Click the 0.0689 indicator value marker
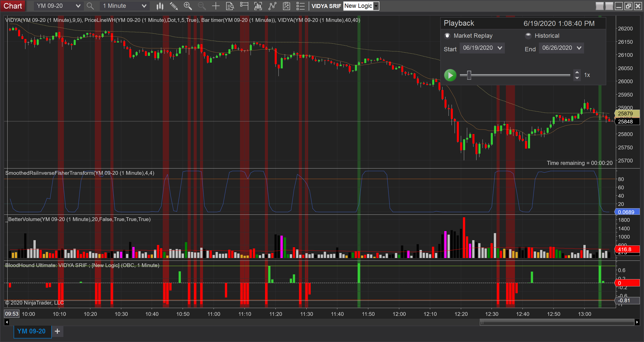The width and height of the screenshot is (644, 342). (627, 212)
